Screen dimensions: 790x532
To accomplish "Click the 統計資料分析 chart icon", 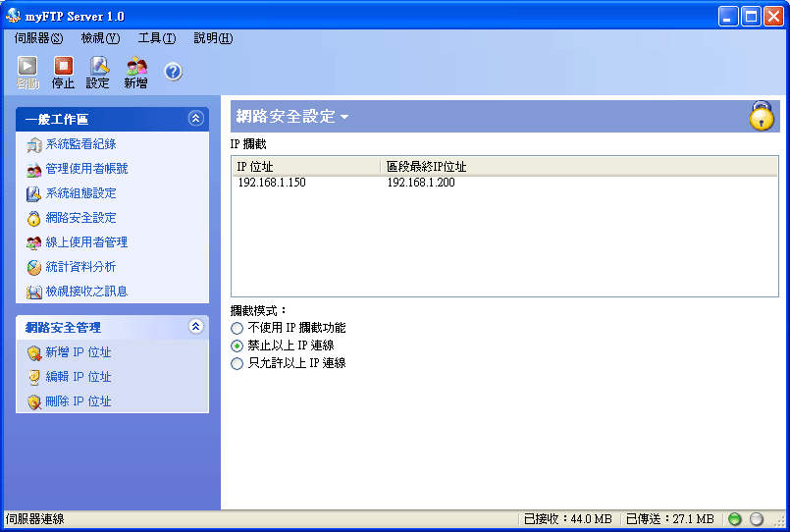I will pos(34,268).
